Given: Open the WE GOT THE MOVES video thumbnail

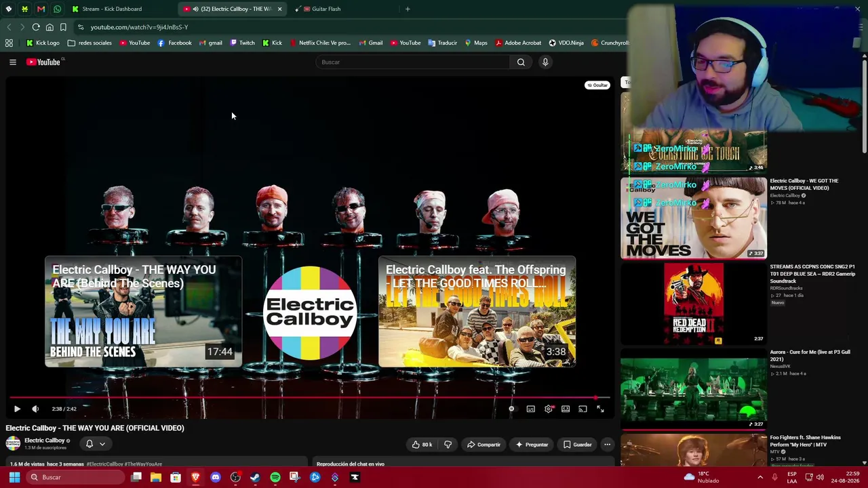Looking at the screenshot, I should click(x=694, y=218).
